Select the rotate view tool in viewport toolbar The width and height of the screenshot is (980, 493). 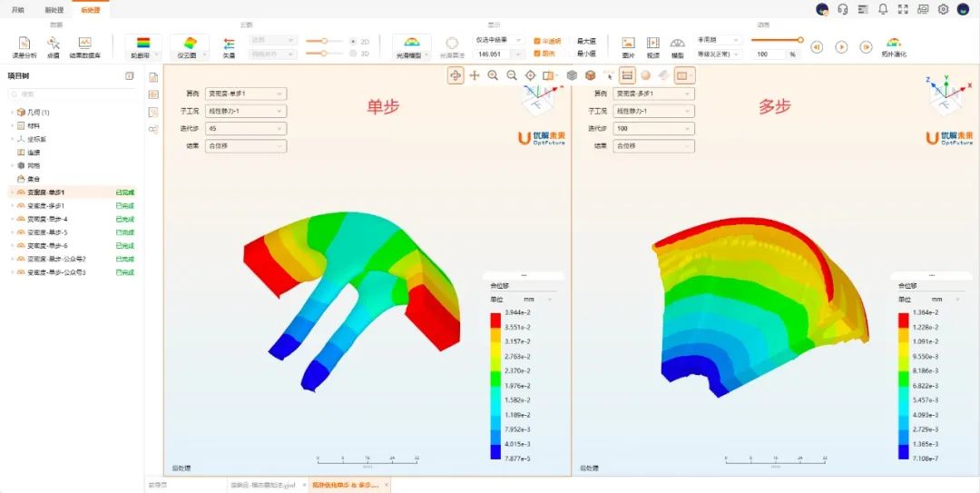pos(455,75)
